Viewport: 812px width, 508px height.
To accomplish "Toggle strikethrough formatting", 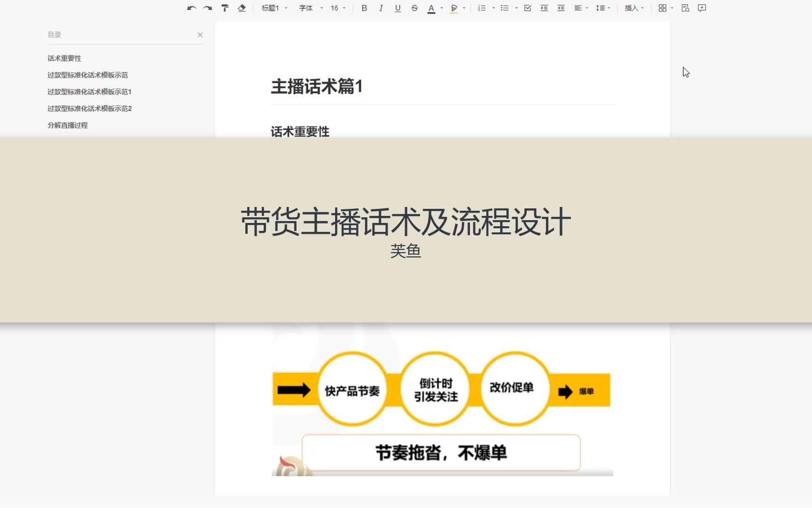I will pos(414,8).
